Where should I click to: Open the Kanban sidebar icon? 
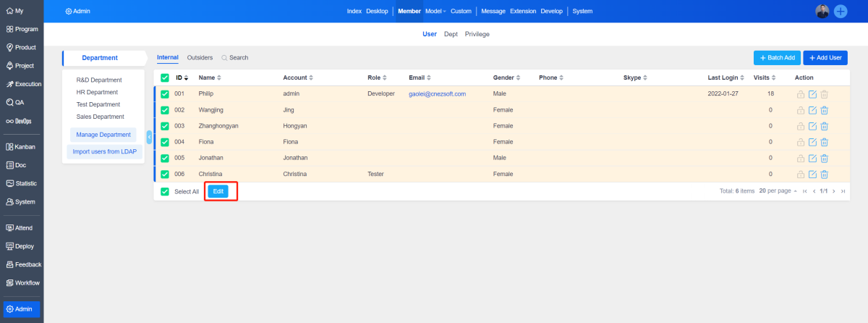(x=21, y=147)
